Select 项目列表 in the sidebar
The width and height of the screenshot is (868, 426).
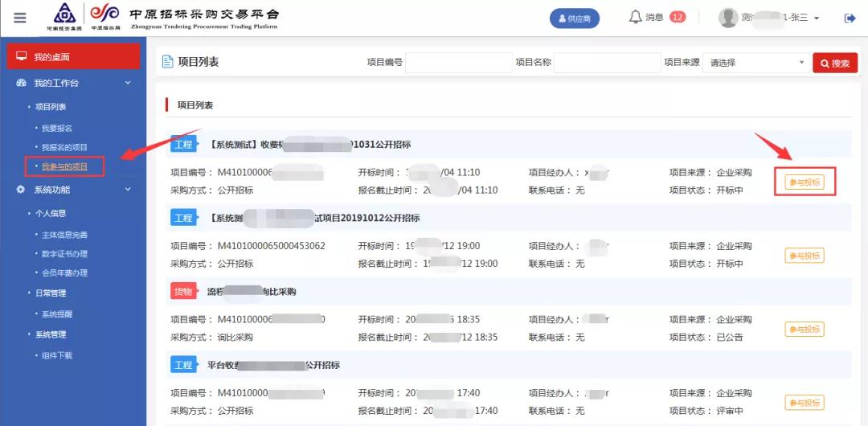(51, 106)
